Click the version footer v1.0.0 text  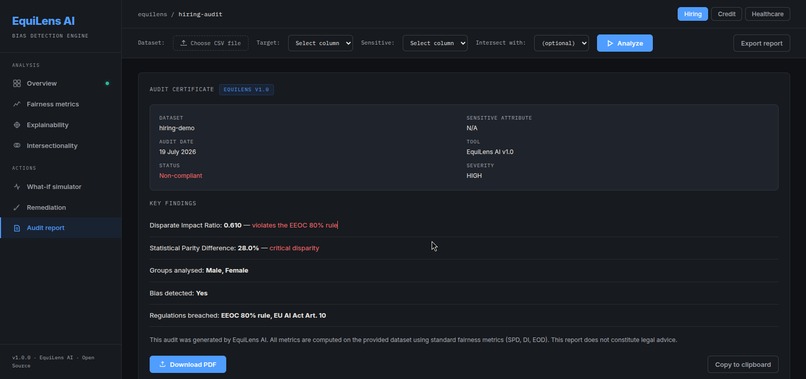click(x=53, y=362)
